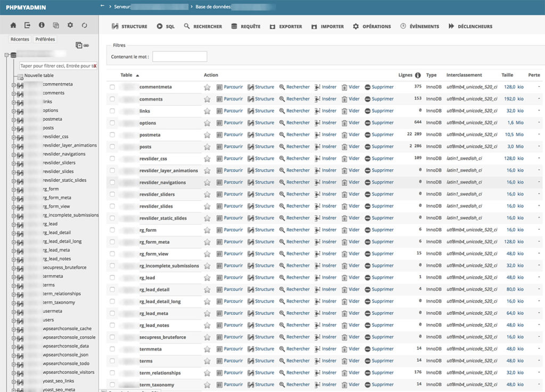Collapse all tree items icon
545x392 pixels.
(x=79, y=45)
